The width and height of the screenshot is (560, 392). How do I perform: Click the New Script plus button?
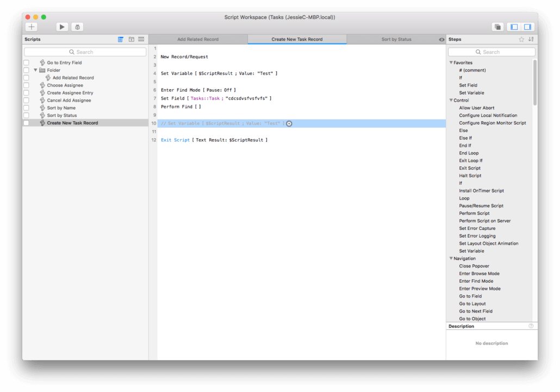(x=32, y=27)
